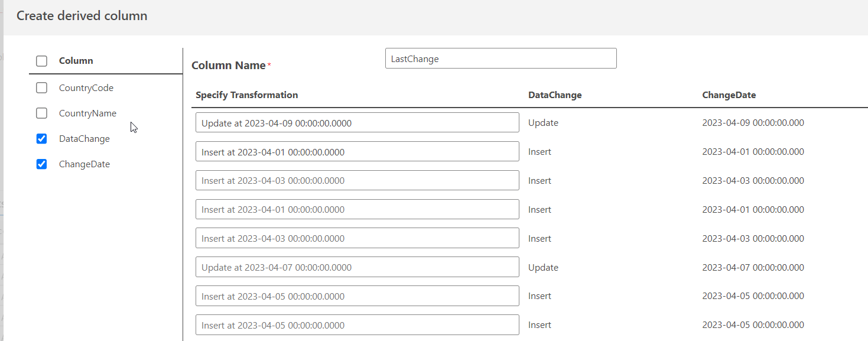Check the CountryCode column checkbox
The image size is (868, 341).
(41, 88)
